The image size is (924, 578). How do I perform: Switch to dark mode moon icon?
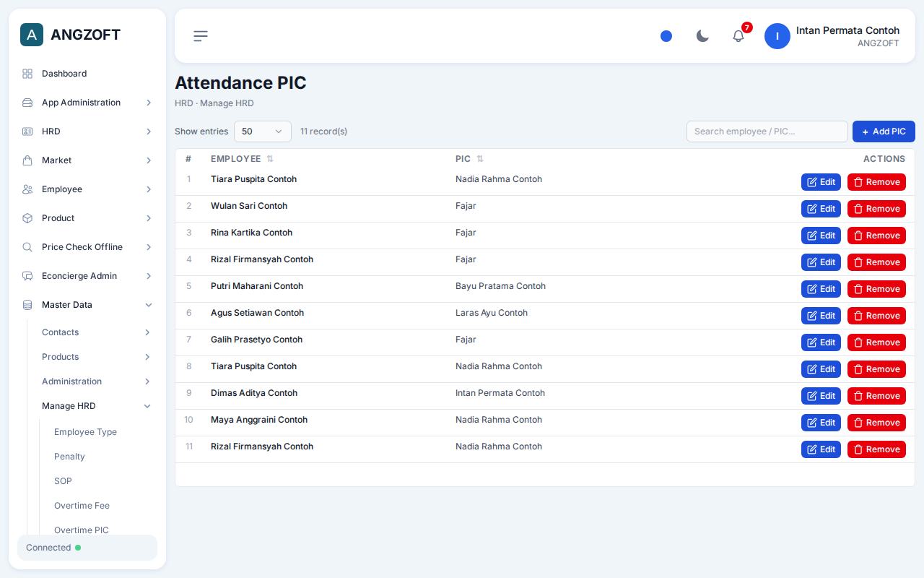(x=702, y=36)
